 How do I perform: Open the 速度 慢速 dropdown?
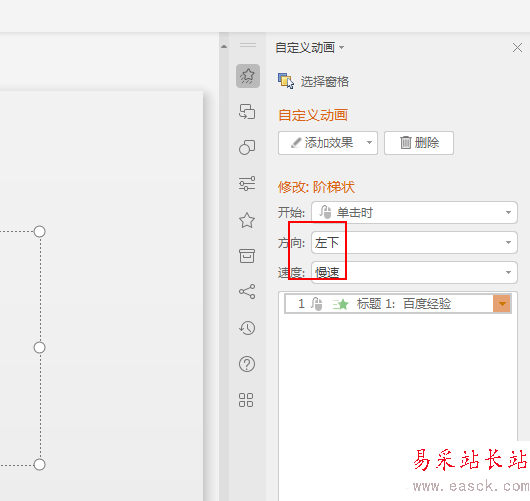[x=414, y=272]
